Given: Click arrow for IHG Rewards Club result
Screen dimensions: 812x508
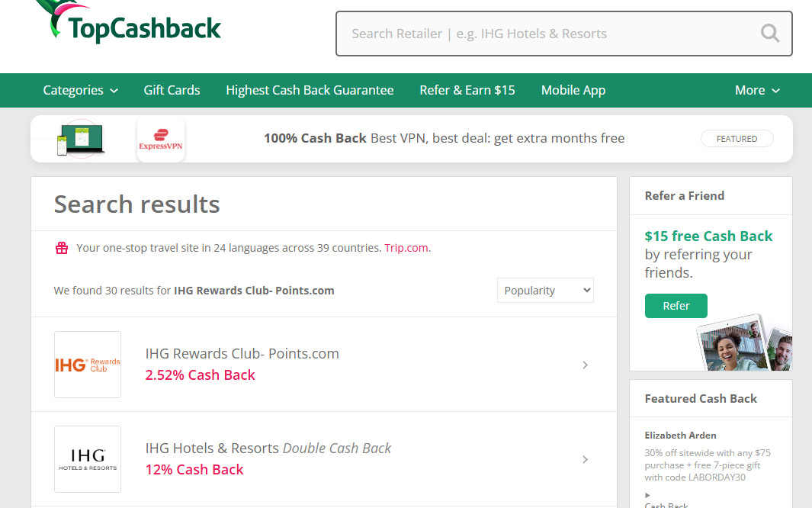Looking at the screenshot, I should [x=585, y=365].
